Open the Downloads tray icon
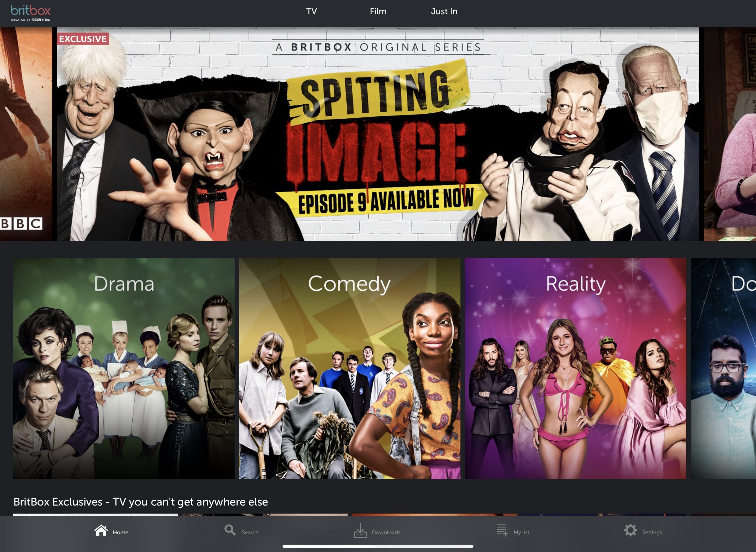 point(360,531)
